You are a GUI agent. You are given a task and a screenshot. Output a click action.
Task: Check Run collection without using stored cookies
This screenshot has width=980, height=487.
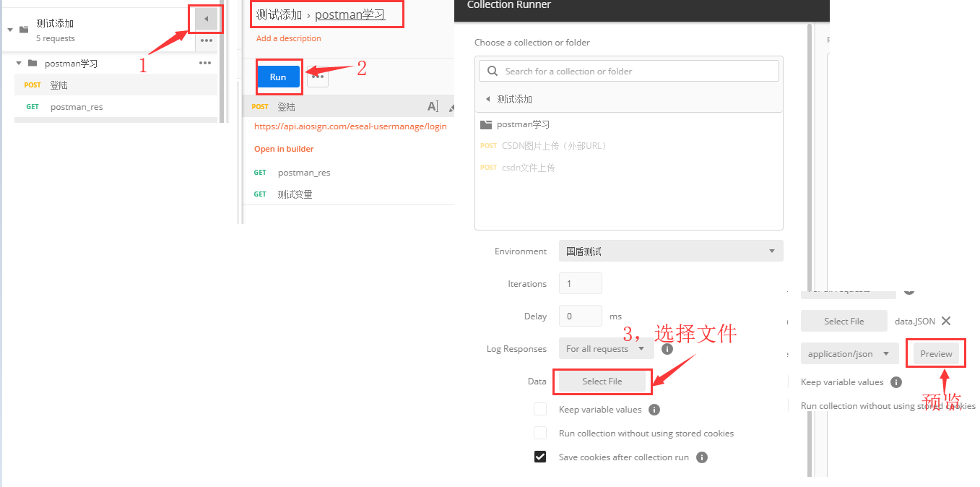pyautogui.click(x=540, y=433)
